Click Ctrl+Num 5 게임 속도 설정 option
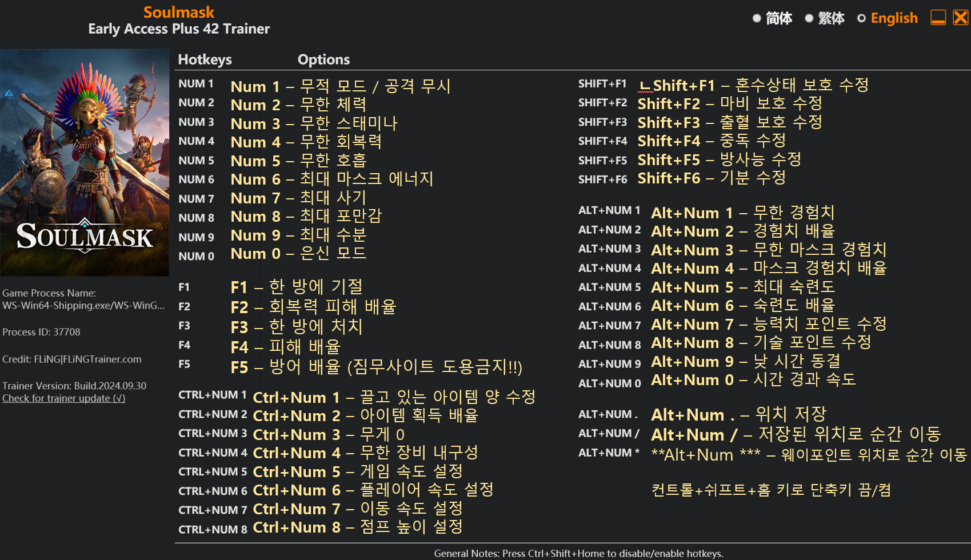 pyautogui.click(x=358, y=471)
